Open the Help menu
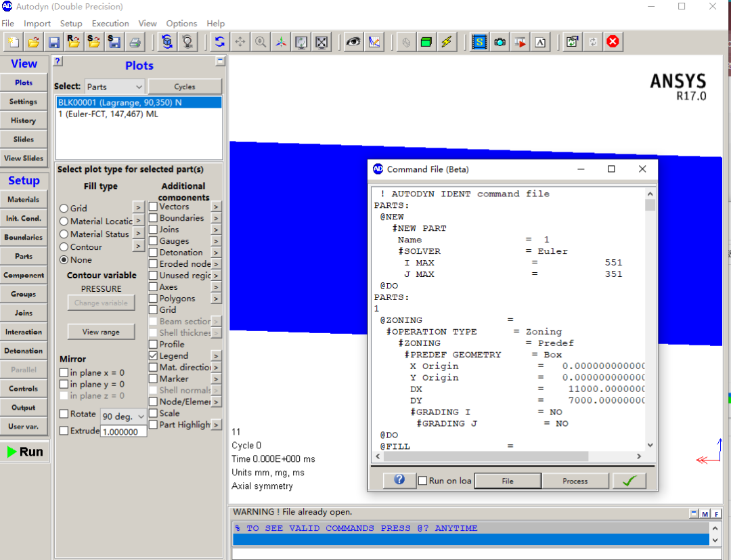The width and height of the screenshot is (731, 560). tap(215, 23)
